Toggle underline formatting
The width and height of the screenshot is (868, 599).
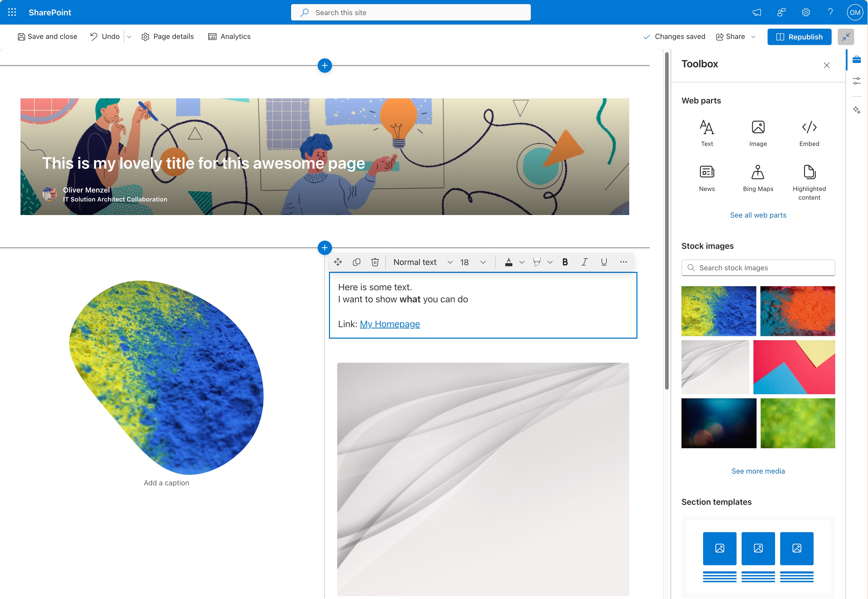pyautogui.click(x=604, y=262)
